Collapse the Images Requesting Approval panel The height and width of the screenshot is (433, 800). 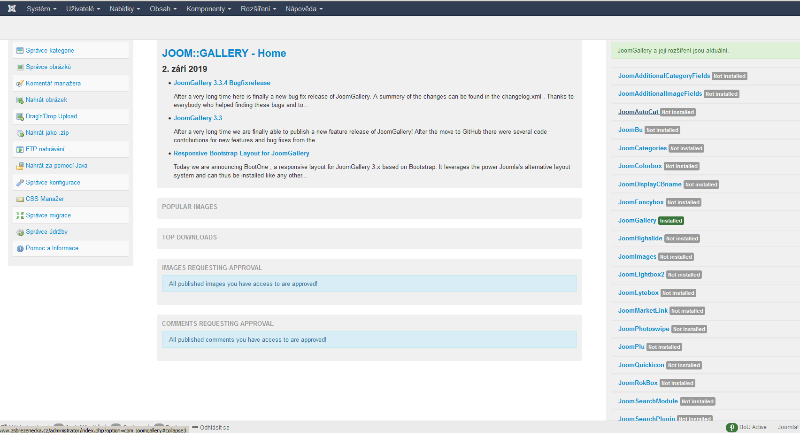coord(212,267)
